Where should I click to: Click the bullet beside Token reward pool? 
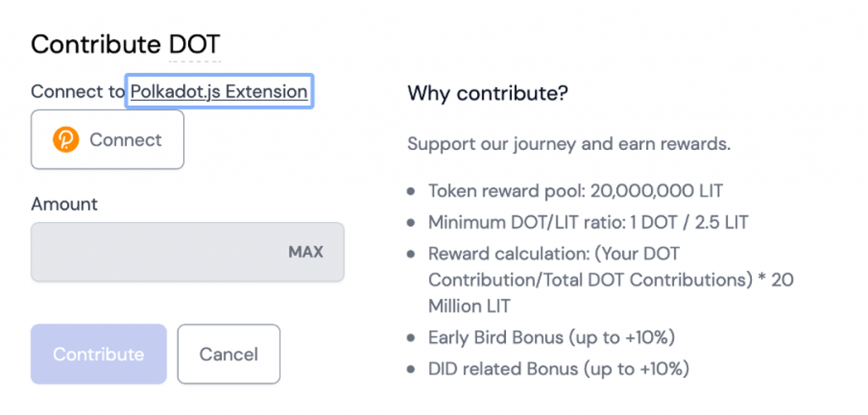(411, 191)
